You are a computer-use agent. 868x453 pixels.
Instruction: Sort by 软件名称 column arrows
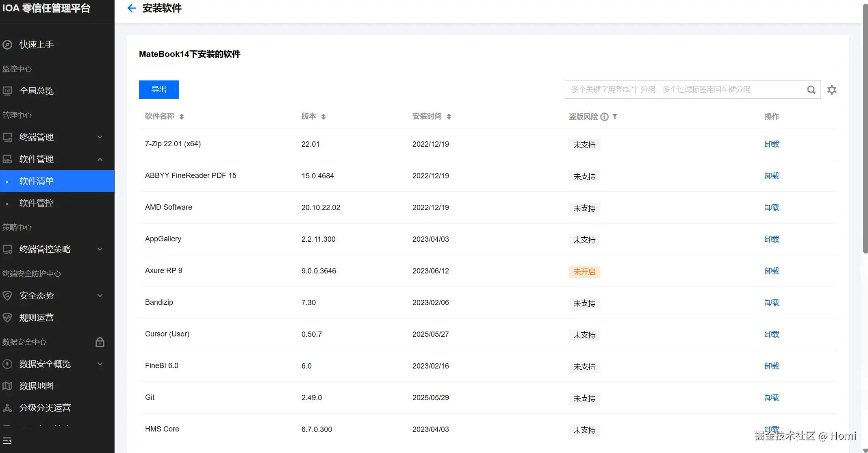tap(182, 117)
